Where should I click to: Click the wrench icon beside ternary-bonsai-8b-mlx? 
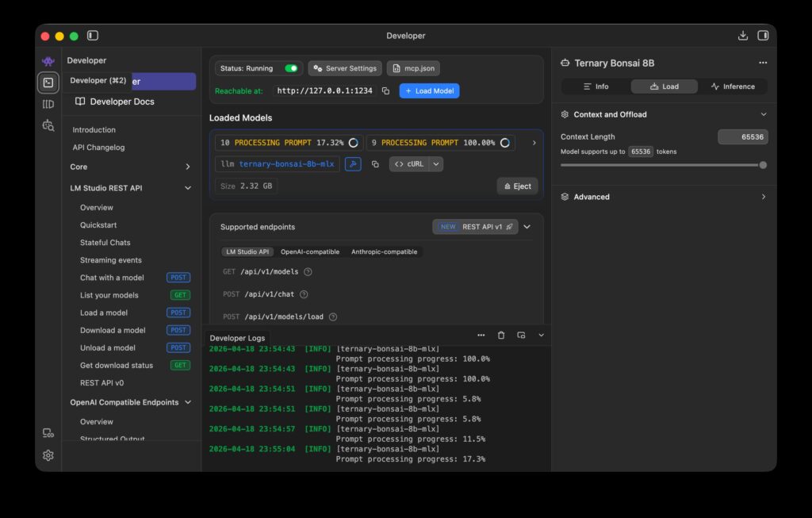point(353,164)
